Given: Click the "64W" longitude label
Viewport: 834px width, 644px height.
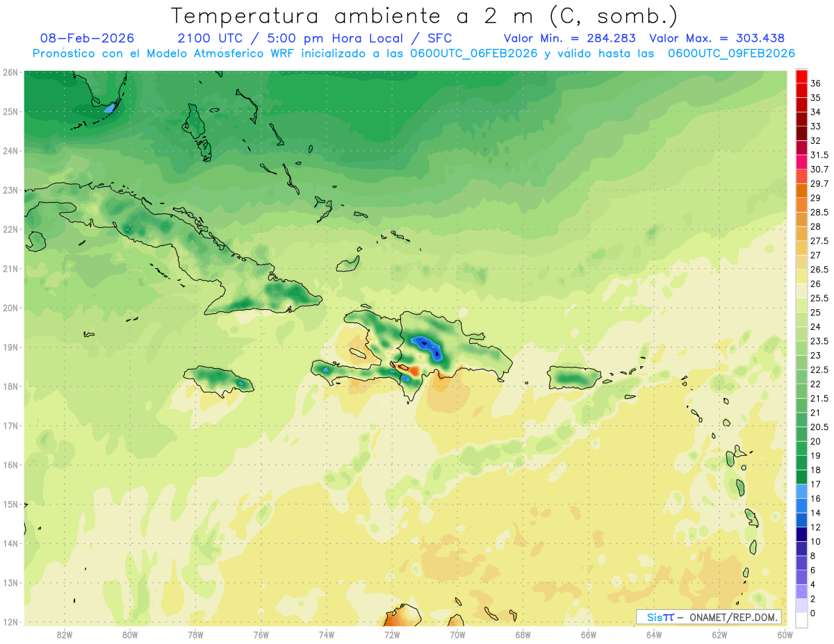Looking at the screenshot, I should point(654,635).
